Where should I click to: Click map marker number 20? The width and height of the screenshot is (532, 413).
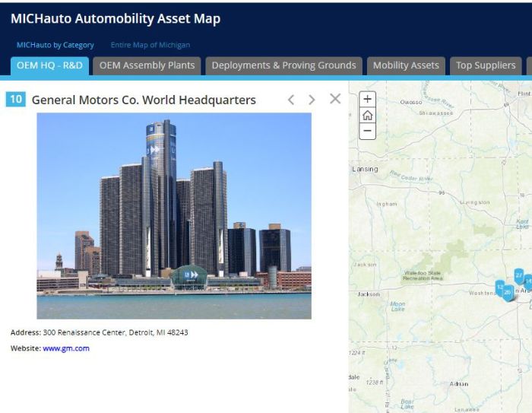coord(508,292)
